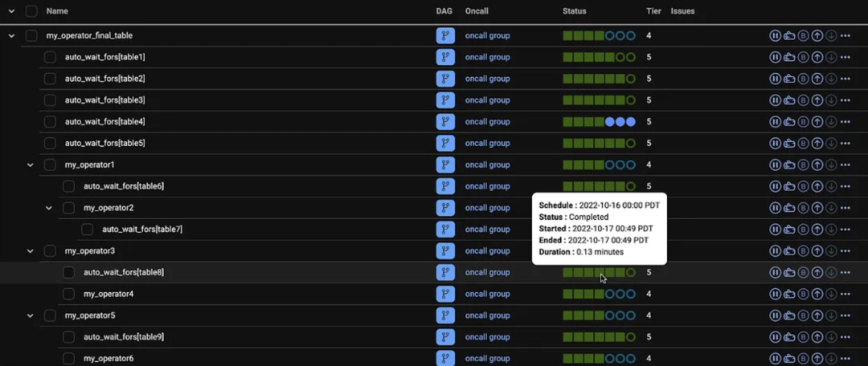Select the my_operator1 row checkbox
Image resolution: width=868 pixels, height=366 pixels.
coord(50,165)
